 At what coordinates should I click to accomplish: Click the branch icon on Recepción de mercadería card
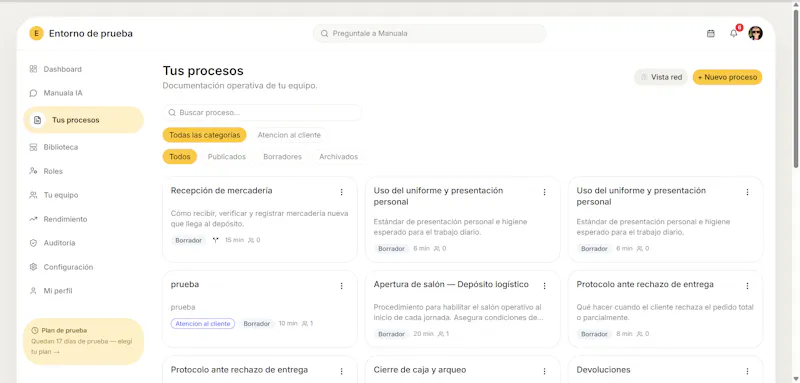[x=215, y=240]
